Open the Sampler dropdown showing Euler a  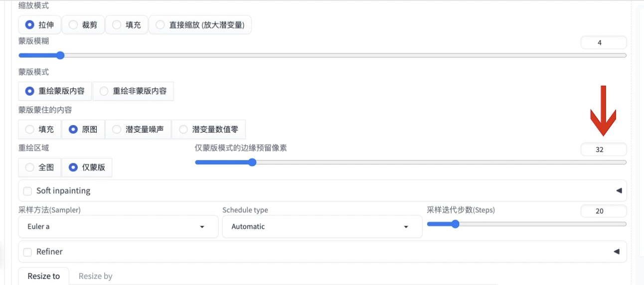(118, 227)
